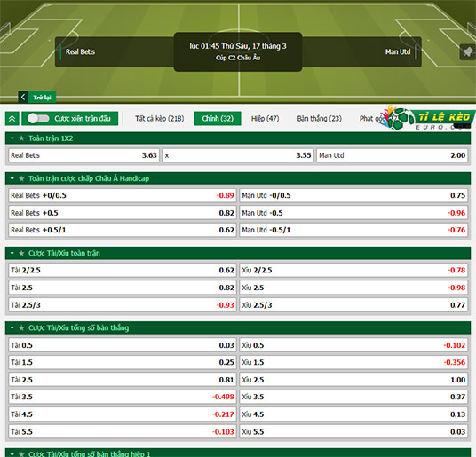Viewport: 476px width, 457px height.
Task: Choose Tài 4.5 at -0.217
Action: (x=123, y=414)
